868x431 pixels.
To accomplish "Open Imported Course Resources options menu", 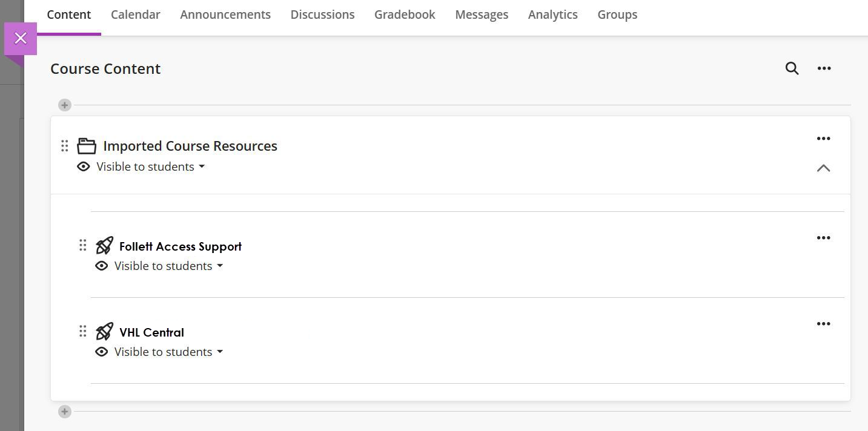I will (x=823, y=139).
